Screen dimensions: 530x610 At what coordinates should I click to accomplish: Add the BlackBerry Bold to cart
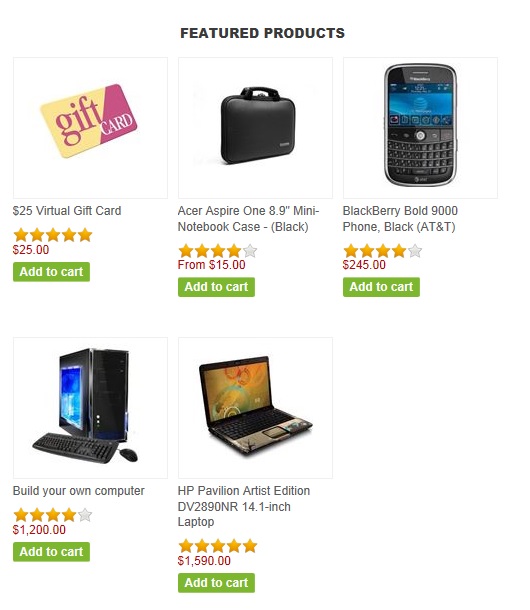(x=381, y=287)
